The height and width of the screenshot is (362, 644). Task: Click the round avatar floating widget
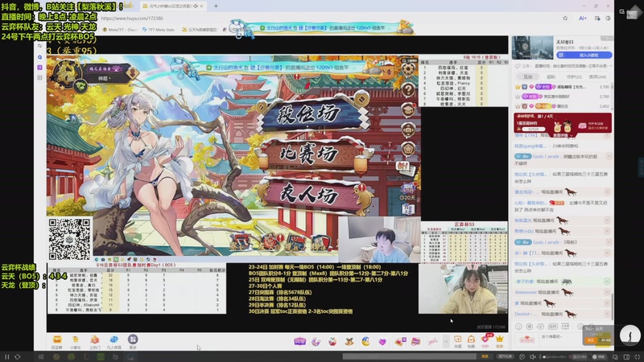(x=630, y=335)
